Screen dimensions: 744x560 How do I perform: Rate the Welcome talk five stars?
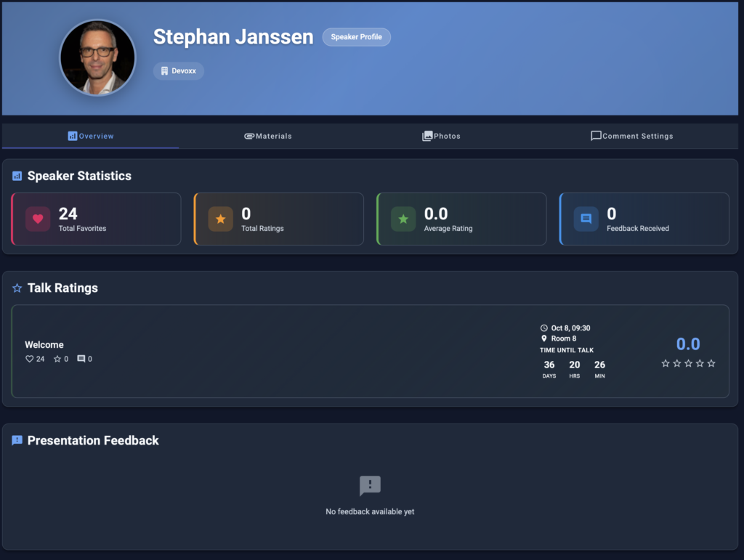pyautogui.click(x=711, y=363)
